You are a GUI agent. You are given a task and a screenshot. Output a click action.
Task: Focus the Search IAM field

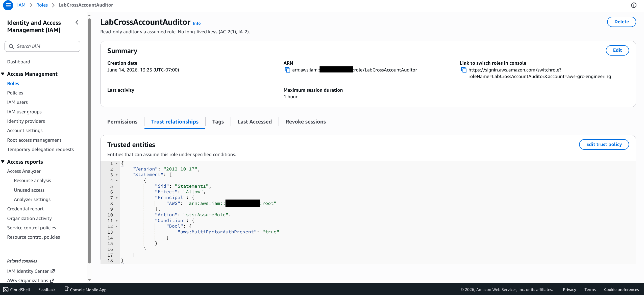click(x=42, y=46)
